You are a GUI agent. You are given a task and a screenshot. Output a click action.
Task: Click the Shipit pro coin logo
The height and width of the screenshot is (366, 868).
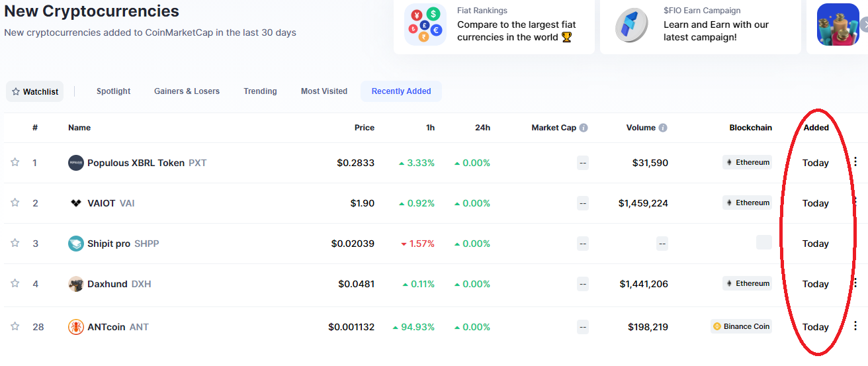click(76, 244)
